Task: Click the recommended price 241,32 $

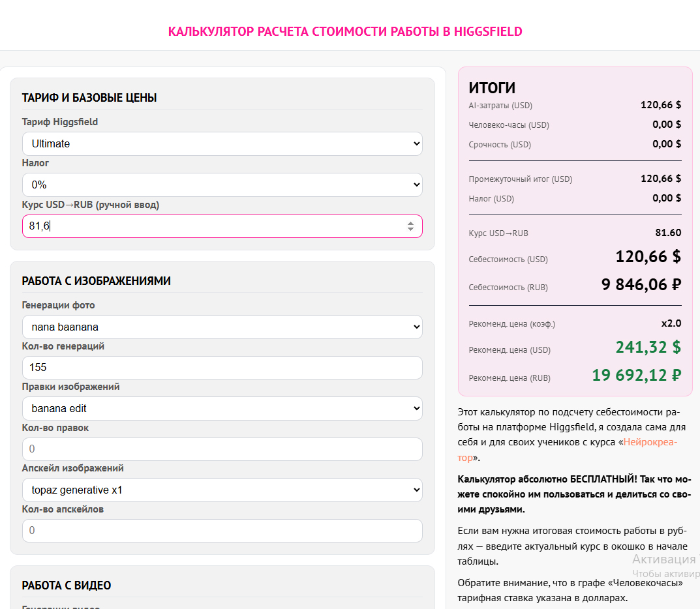Action: pos(648,347)
